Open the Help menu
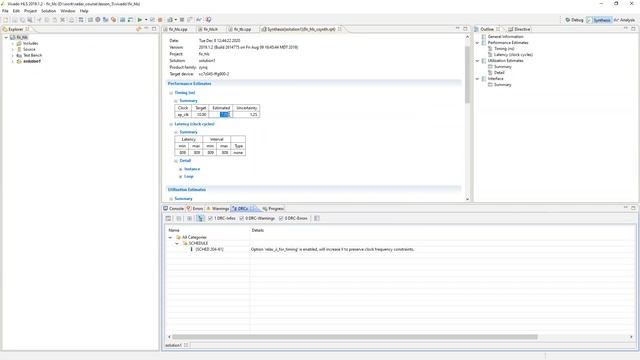This screenshot has height=360, width=640. tap(84, 11)
